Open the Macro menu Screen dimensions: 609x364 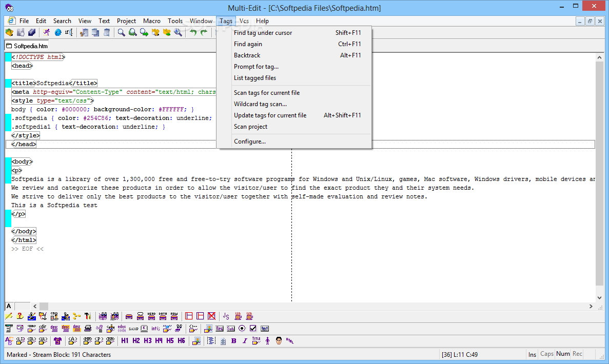151,21
